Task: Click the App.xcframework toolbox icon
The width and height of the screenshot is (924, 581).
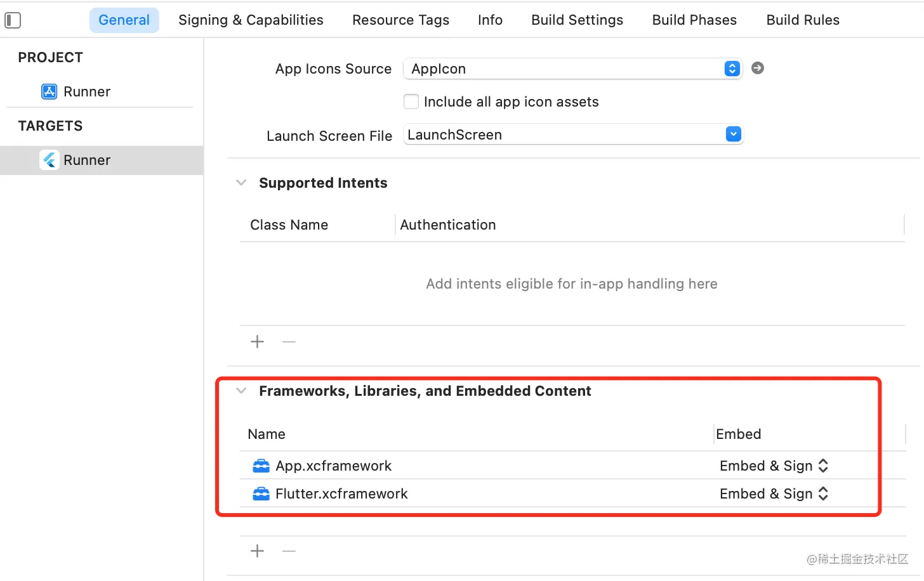Action: (261, 466)
